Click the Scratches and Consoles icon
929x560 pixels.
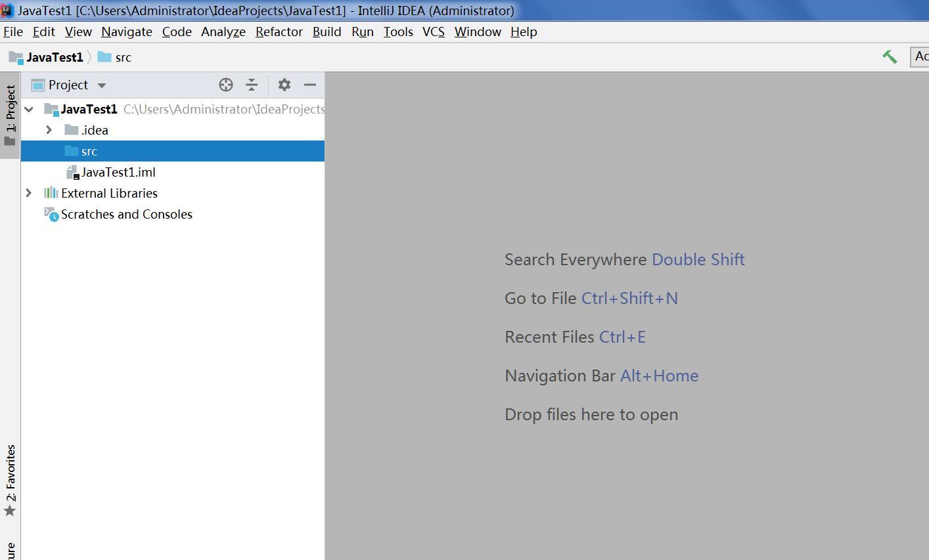coord(51,214)
